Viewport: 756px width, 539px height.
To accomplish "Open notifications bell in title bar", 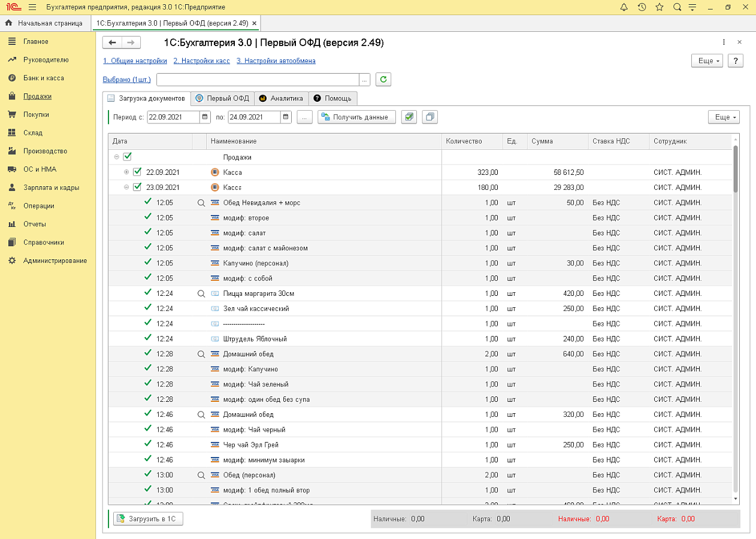I will point(624,7).
